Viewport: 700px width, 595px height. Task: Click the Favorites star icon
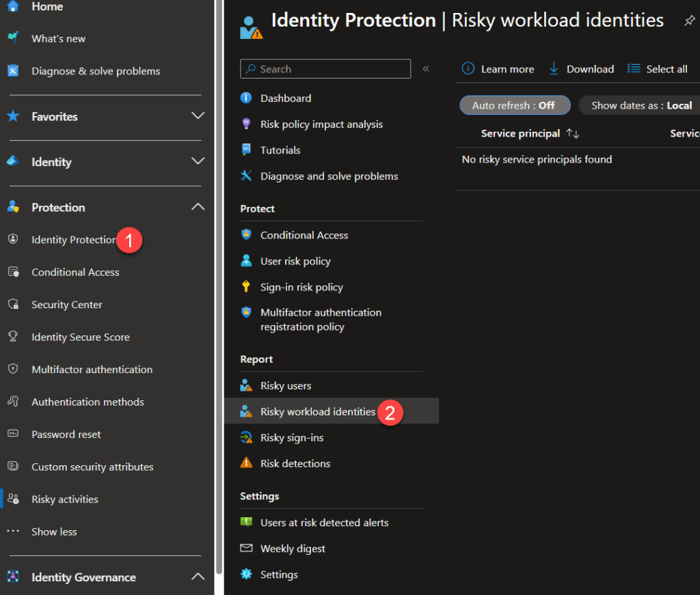coord(13,116)
